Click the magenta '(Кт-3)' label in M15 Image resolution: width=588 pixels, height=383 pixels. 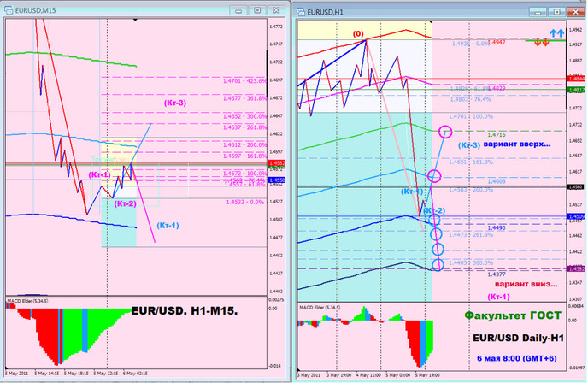coord(174,103)
